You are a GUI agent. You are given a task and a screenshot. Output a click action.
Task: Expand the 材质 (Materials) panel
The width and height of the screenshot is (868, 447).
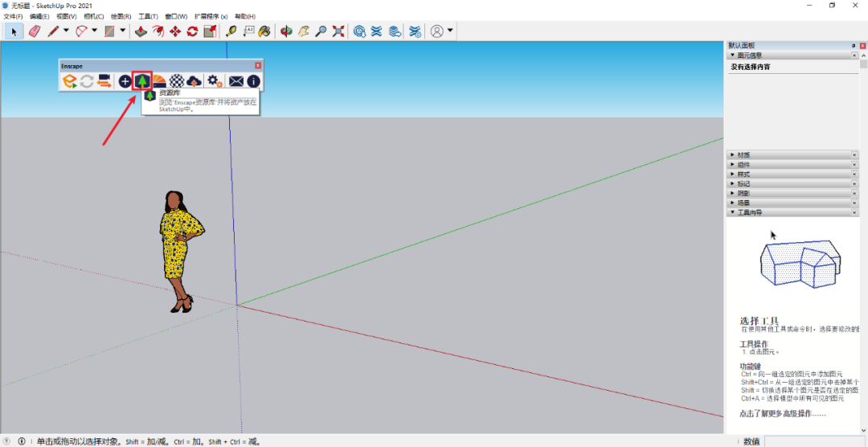744,154
